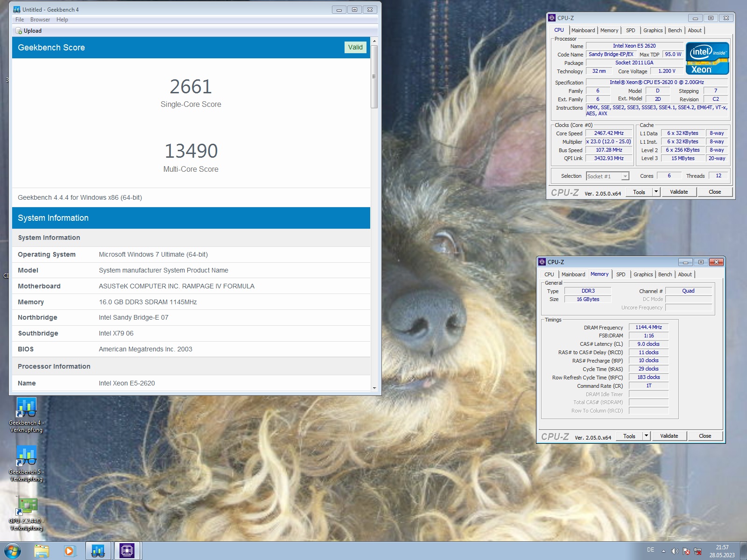Expand Tools dropdown arrow in lower CPU-Z window
Viewport: 747px width, 560px height.
coord(646,436)
